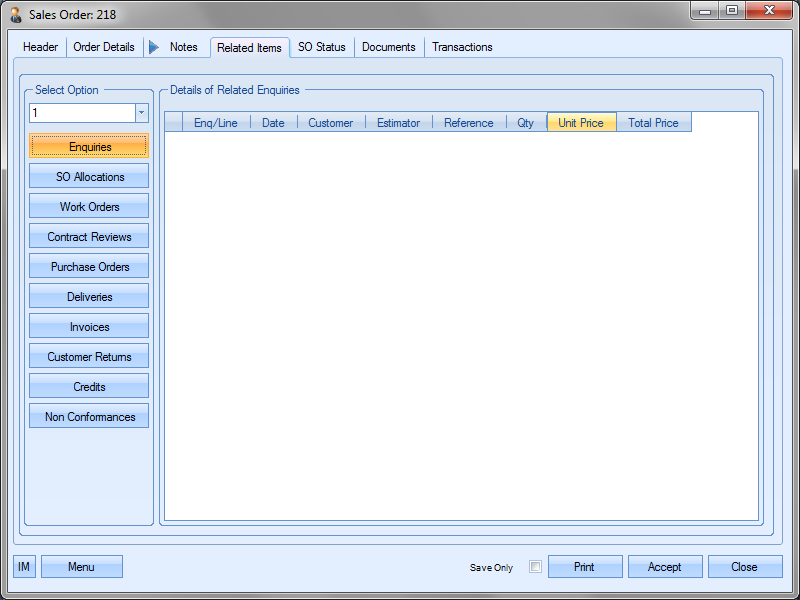
Task: Click the Work Orders button
Action: [90, 207]
